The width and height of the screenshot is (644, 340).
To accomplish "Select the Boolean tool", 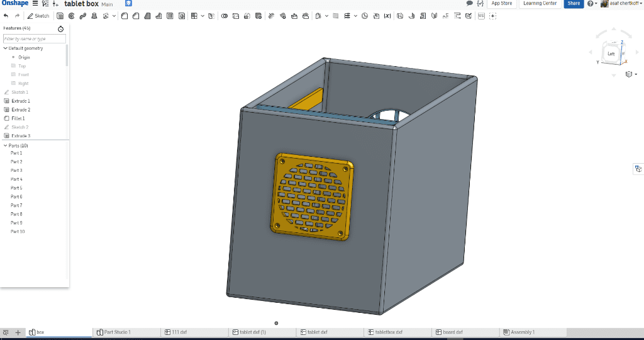I will (225, 16).
